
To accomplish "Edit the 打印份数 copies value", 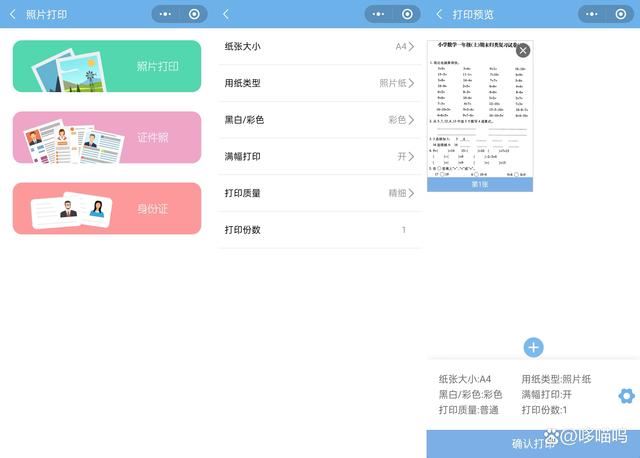I will click(319, 230).
